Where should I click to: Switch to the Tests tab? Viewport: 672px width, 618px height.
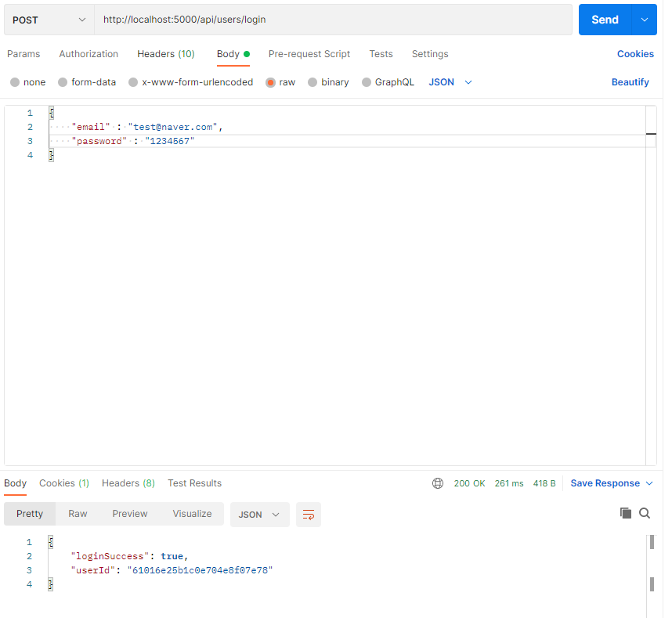point(381,54)
